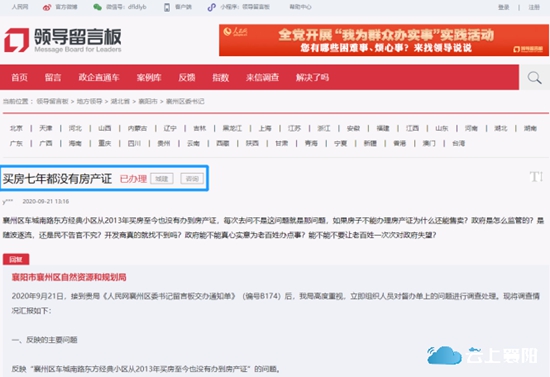Click 领导留言板 in the breadcrumb
The image size is (550, 377).
(x=52, y=101)
